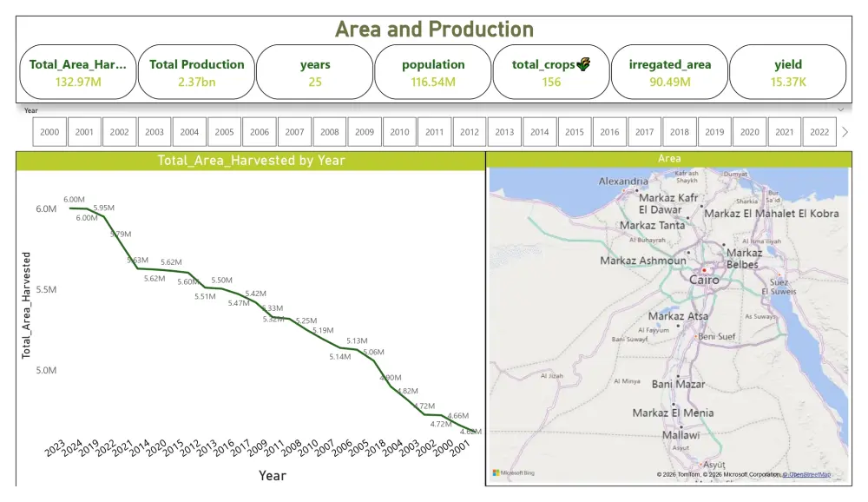
Task: Select year 2004 in the slicer
Action: [x=189, y=132]
